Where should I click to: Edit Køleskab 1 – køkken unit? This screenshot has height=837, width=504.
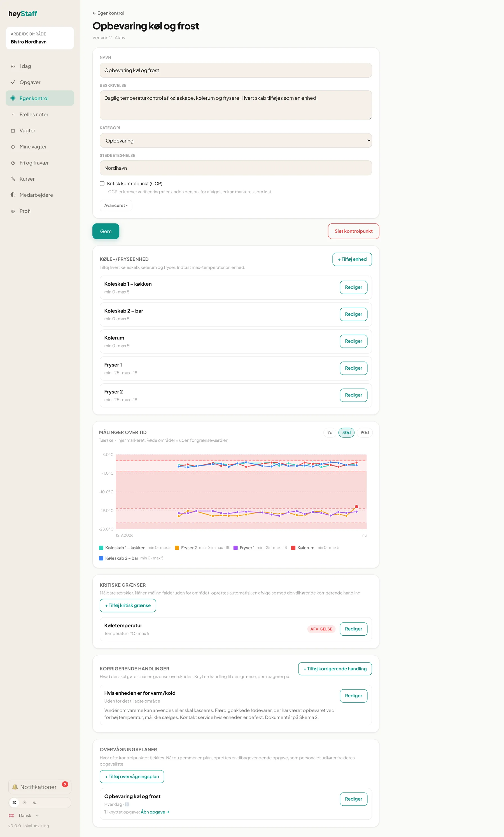[x=353, y=287]
